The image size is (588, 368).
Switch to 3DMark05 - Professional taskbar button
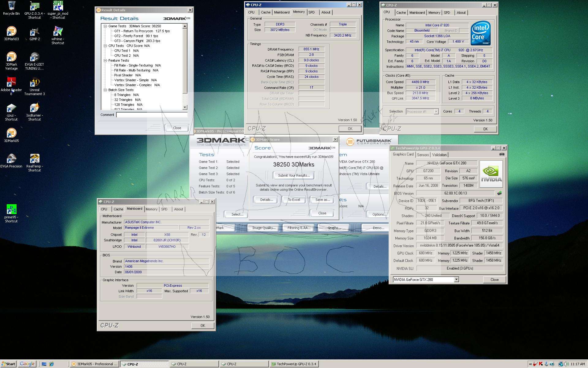(94, 364)
